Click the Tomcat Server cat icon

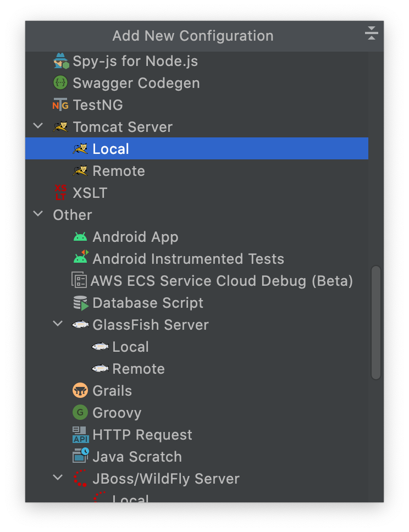[60, 127]
